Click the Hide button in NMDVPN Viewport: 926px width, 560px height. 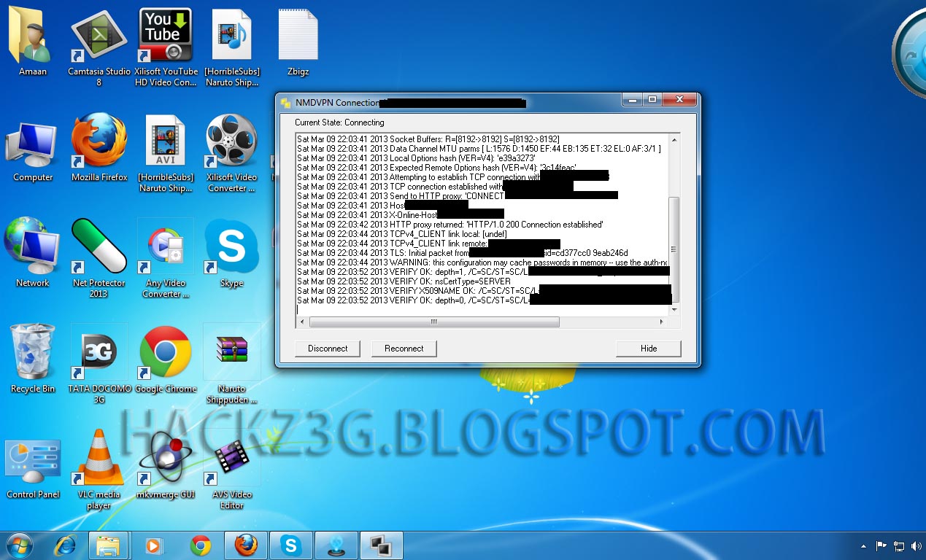click(x=649, y=349)
